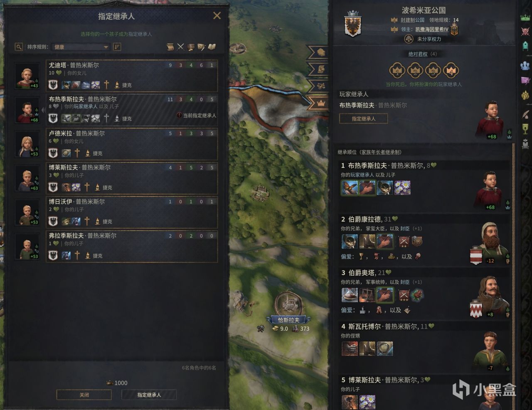Open liege link 凯撒海因里希IV
Image resolution: width=532 pixels, height=410 pixels.
[432, 29]
